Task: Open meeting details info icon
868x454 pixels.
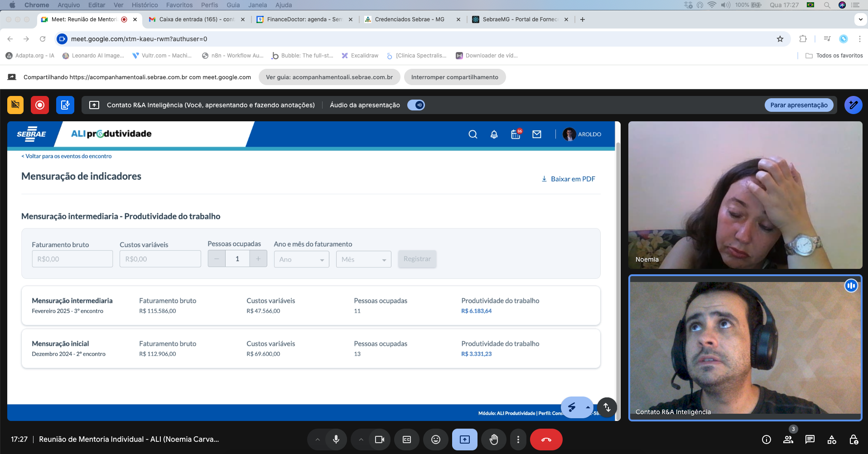Action: pos(767,440)
